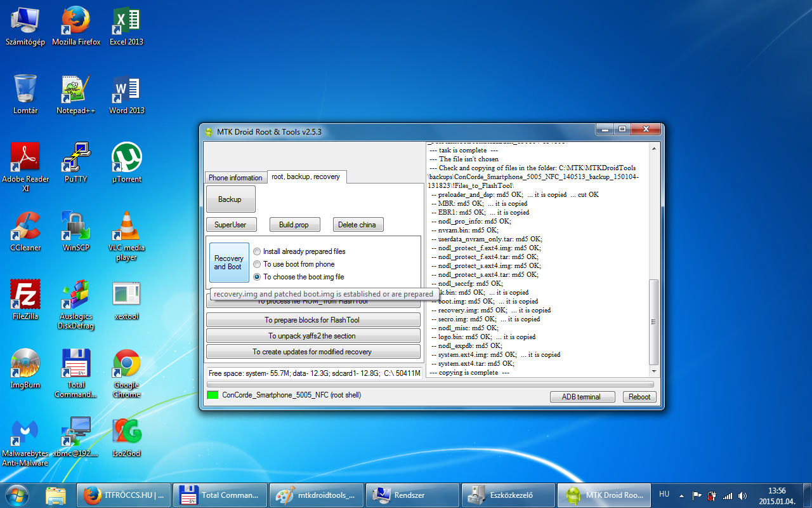Select 'Install already prepared files' option
812x508 pixels.
coord(257,251)
